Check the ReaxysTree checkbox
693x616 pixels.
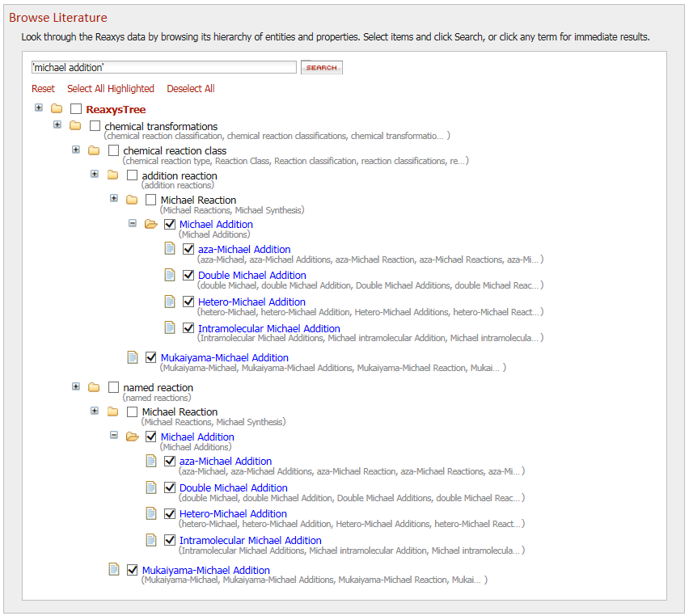(76, 108)
